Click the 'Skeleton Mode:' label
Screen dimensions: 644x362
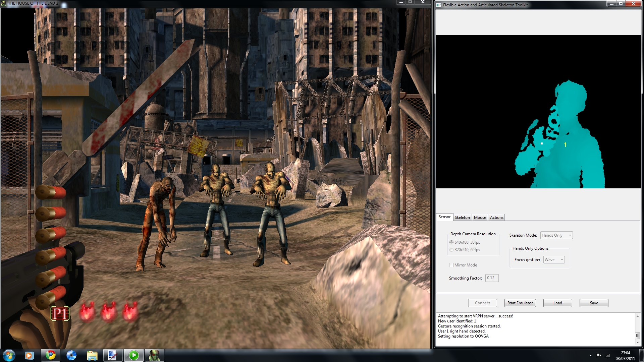(x=523, y=235)
